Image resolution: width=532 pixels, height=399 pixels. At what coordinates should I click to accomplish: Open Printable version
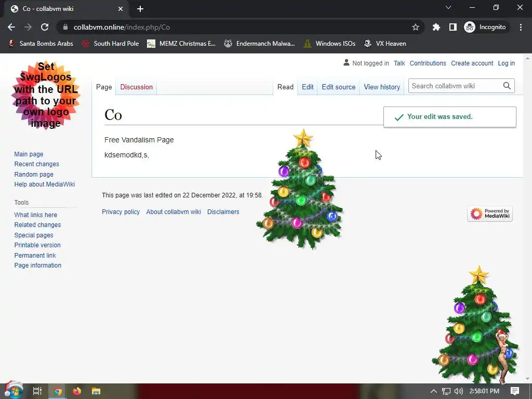click(37, 245)
